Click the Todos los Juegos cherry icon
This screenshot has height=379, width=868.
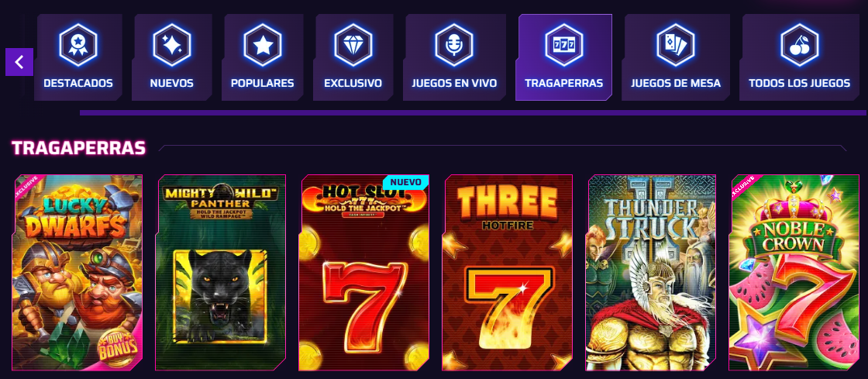pos(799,46)
